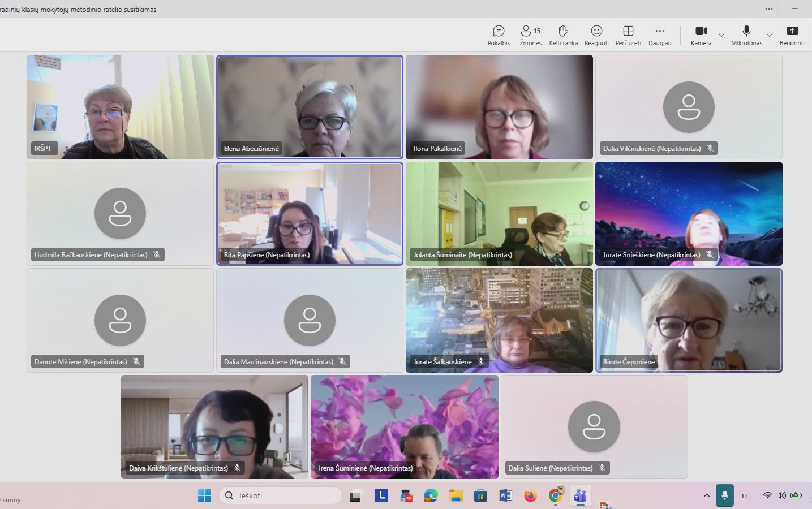Image resolution: width=812 pixels, height=509 pixels.
Task: Open Microsoft Word from the taskbar
Action: pyautogui.click(x=505, y=496)
